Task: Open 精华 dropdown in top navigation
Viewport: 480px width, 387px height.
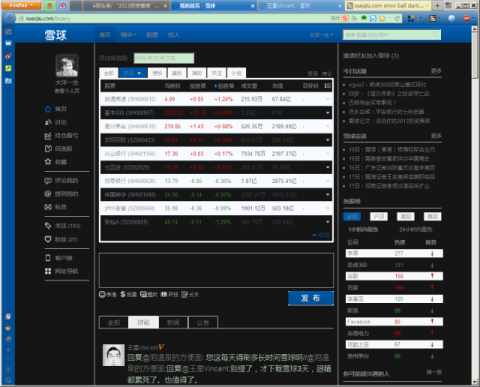Action: pos(128,35)
